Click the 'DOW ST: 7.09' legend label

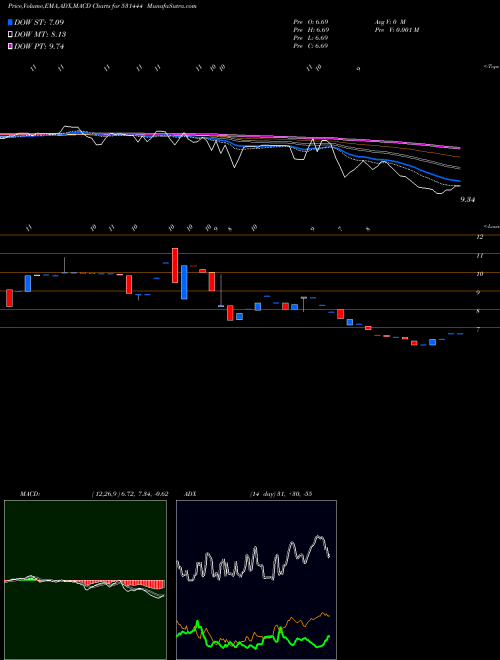[39, 22]
